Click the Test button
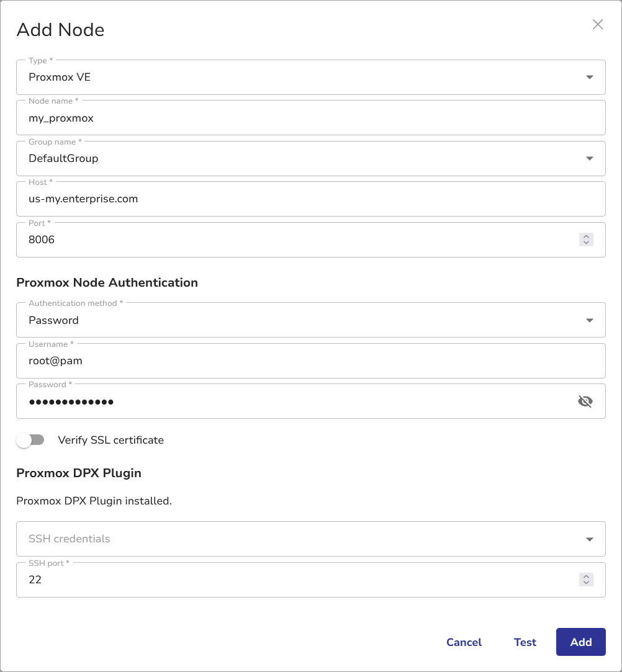 [x=525, y=642]
